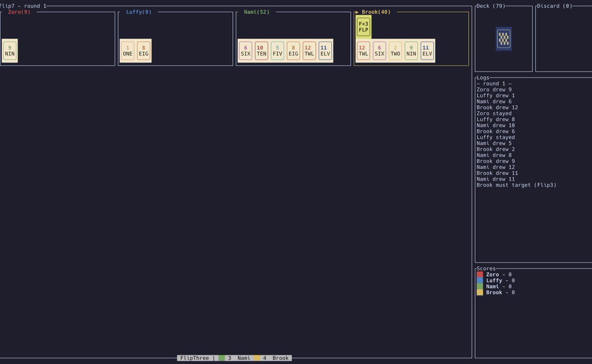Select log line "Brook drew 6"
The width and height of the screenshot is (592, 364).
point(496,131)
